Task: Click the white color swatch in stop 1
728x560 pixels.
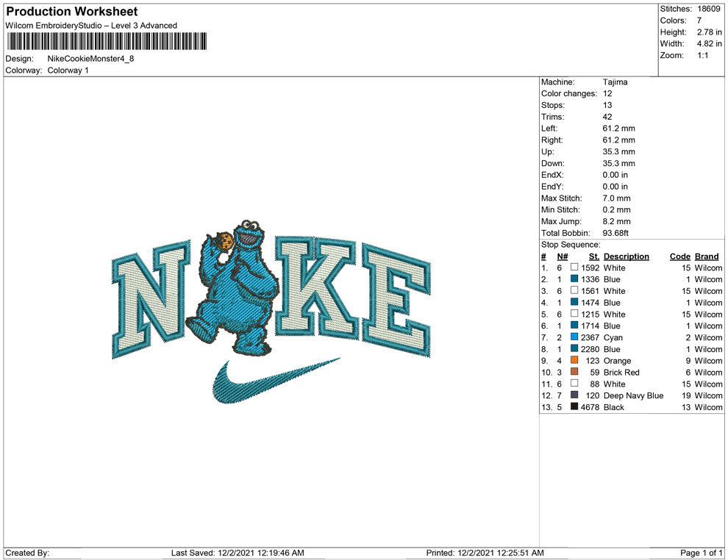Action: click(574, 268)
